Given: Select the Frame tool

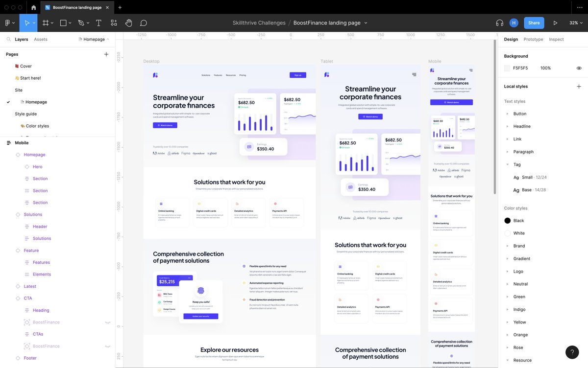Looking at the screenshot, I should pos(46,23).
